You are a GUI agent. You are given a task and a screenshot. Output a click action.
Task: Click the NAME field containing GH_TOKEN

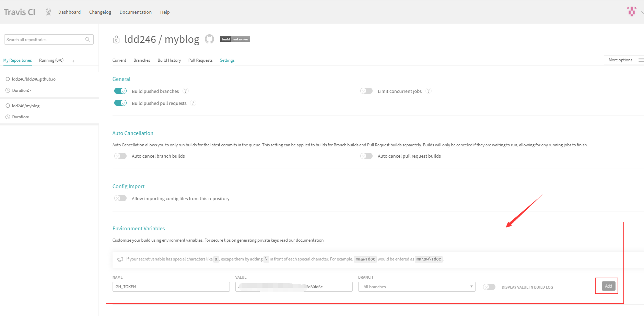click(171, 287)
